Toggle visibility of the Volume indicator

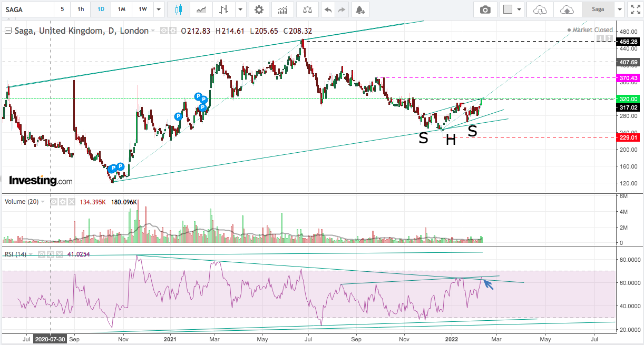coord(54,202)
